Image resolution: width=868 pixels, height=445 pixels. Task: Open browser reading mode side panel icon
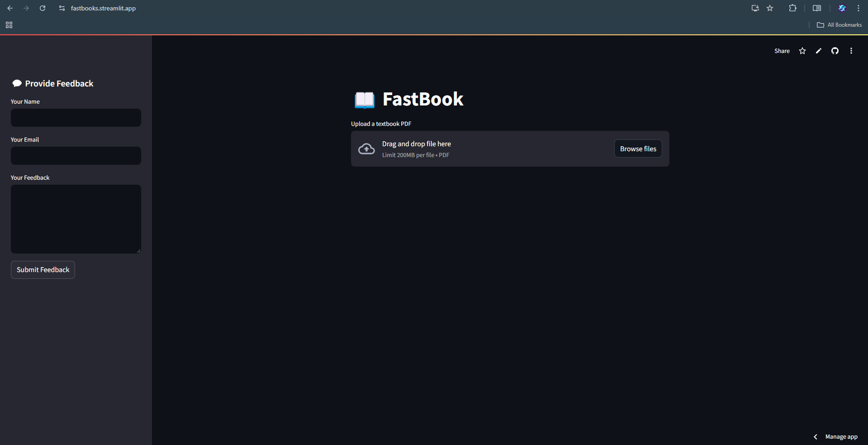click(817, 8)
